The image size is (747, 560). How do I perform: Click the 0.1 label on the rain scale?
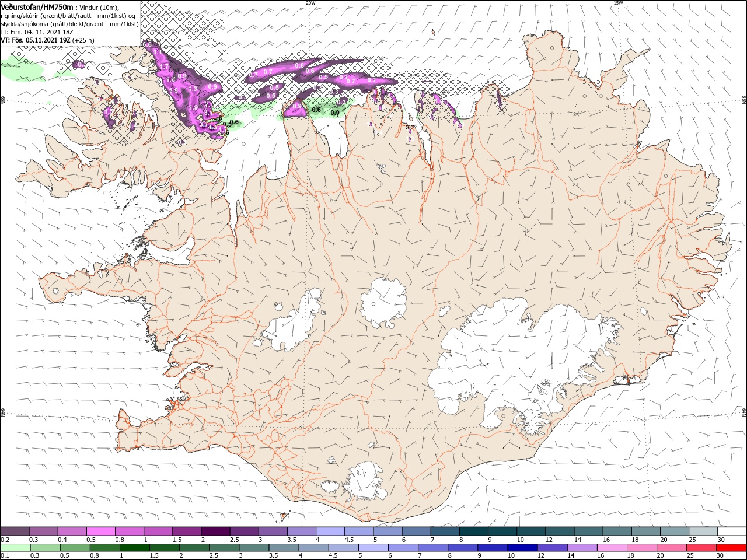[x=5, y=555]
